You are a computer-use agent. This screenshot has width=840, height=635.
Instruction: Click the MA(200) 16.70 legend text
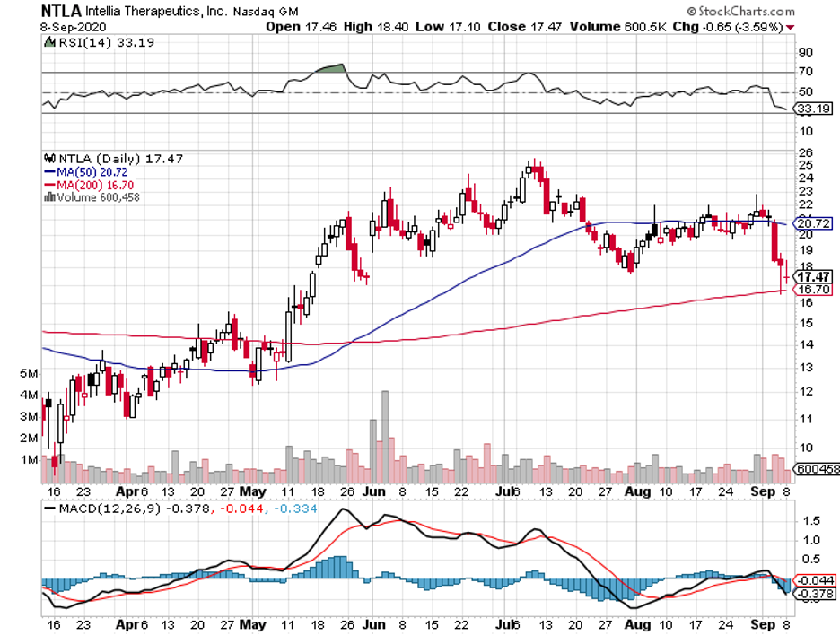pos(95,185)
